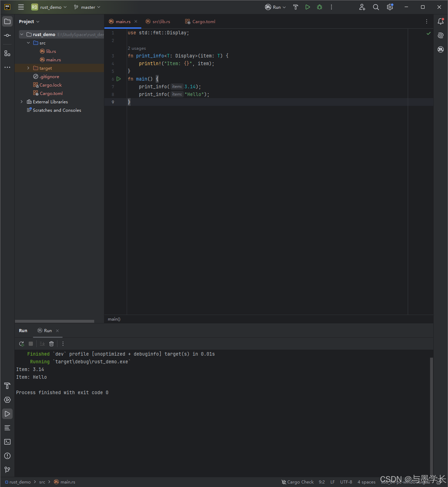Open rust_demo project dropdown

pyautogui.click(x=49, y=7)
